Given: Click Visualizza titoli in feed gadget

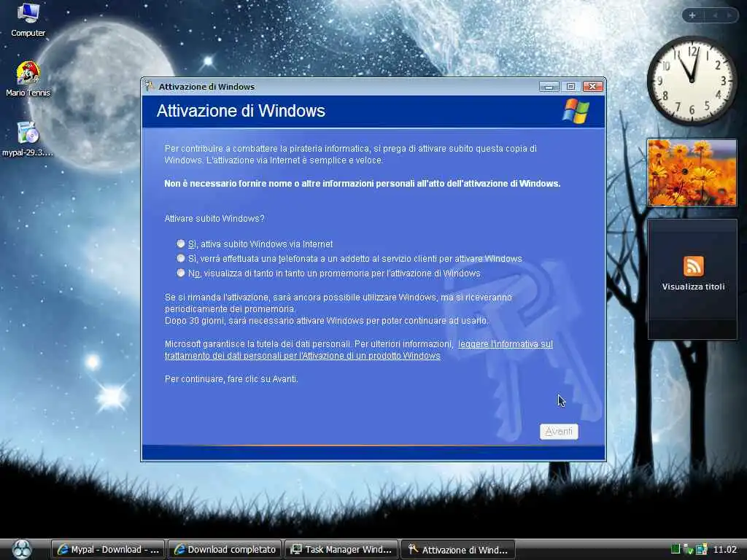Looking at the screenshot, I should (x=693, y=287).
